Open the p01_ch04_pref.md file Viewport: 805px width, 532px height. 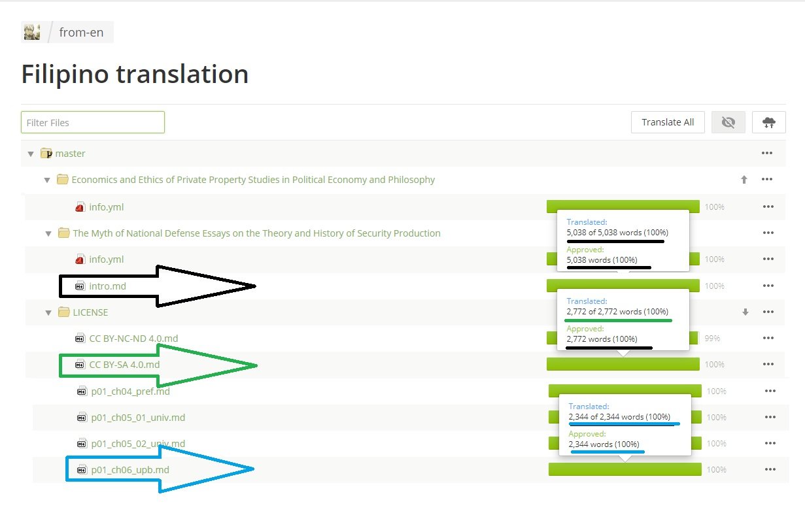click(x=130, y=391)
